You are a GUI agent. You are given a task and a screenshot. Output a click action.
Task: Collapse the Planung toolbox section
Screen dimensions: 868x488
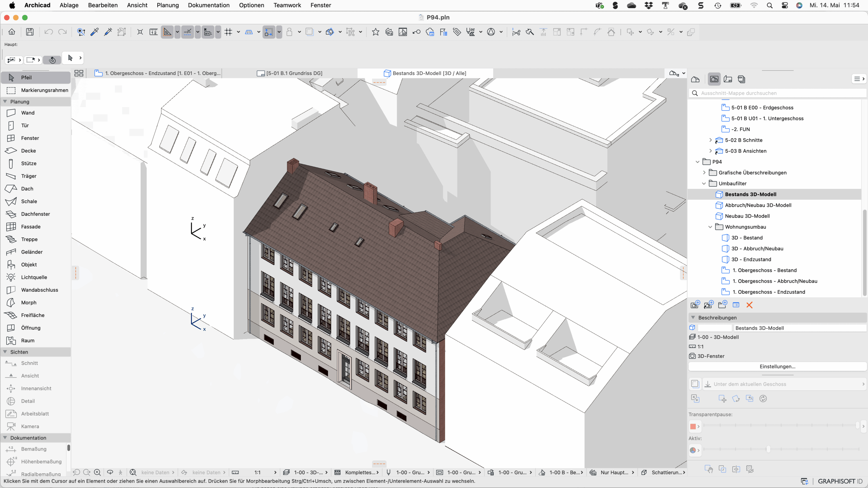[5, 102]
